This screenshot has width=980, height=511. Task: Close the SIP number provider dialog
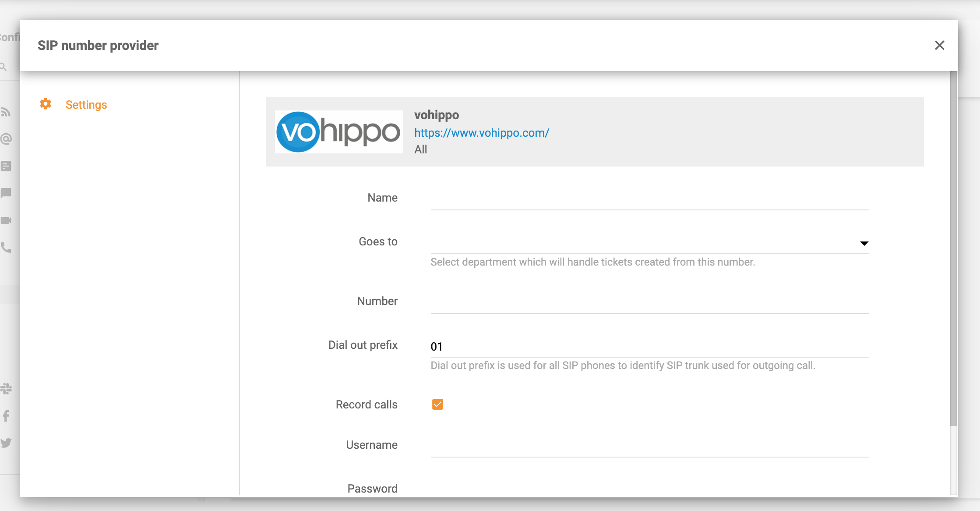point(940,45)
